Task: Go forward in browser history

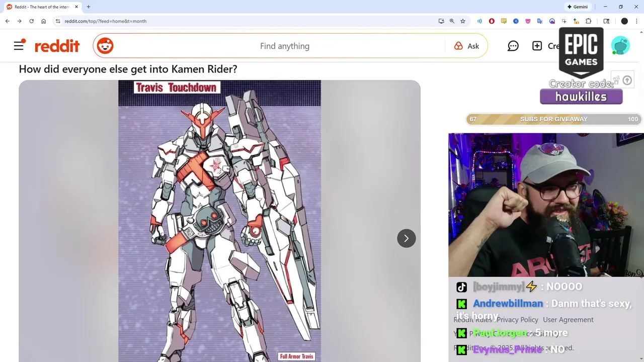Action: click(19, 21)
